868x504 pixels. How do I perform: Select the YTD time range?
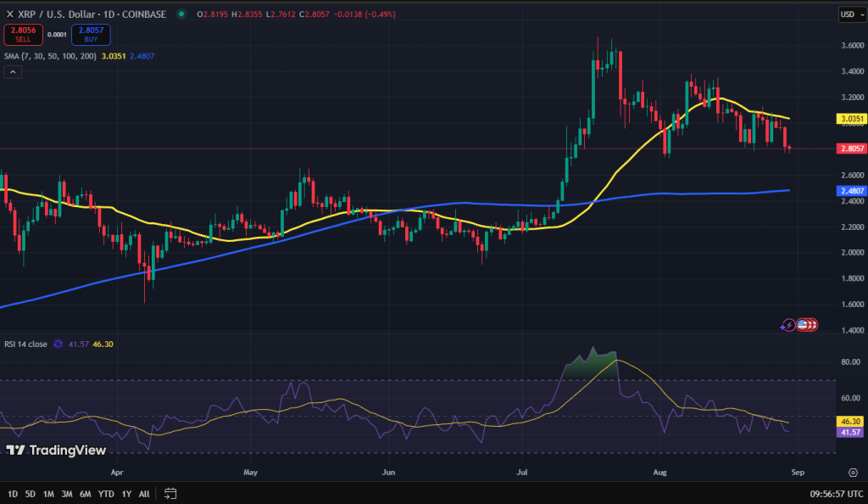pyautogui.click(x=106, y=494)
